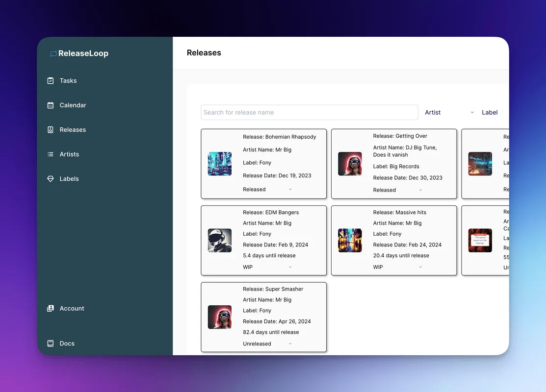Open the Docs icon in the sidebar
The image size is (546, 392).
pyautogui.click(x=50, y=343)
